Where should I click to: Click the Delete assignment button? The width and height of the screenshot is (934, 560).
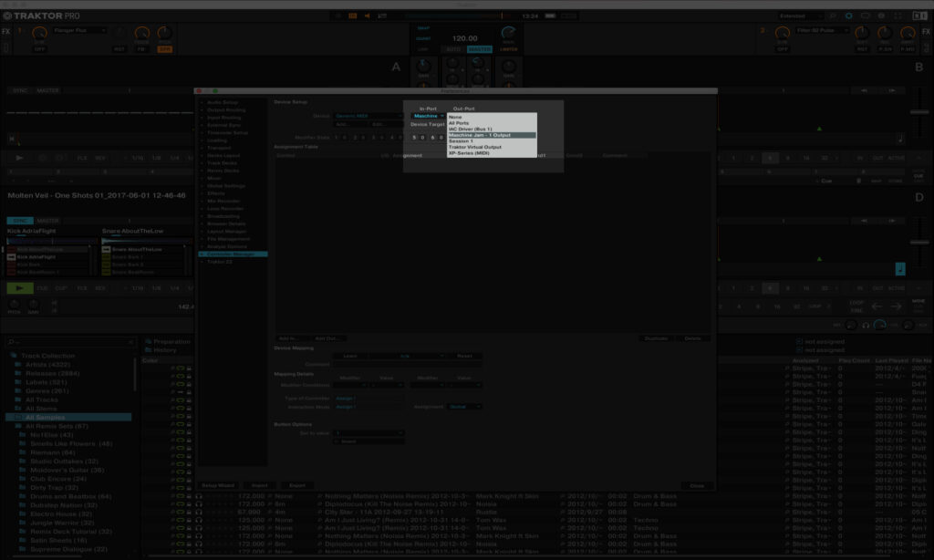pyautogui.click(x=693, y=338)
